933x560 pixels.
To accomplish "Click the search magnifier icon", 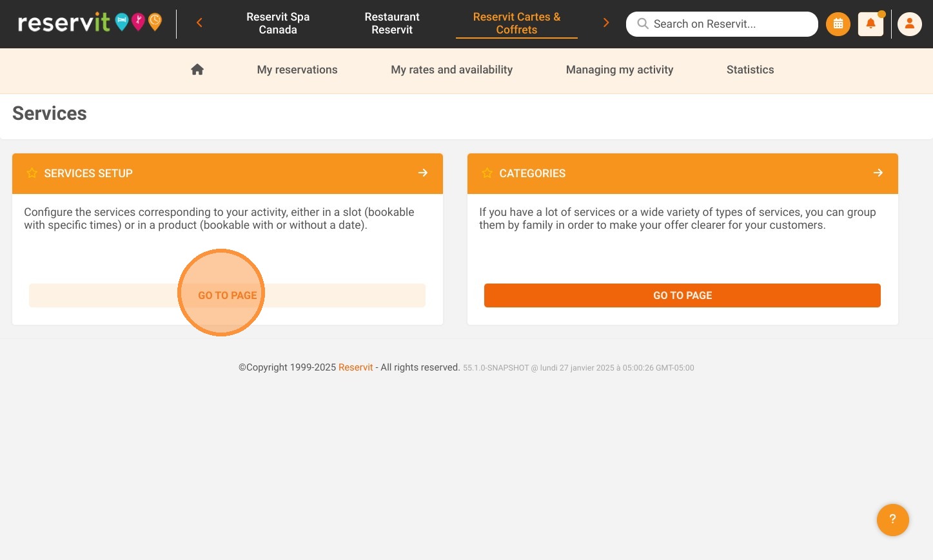I will [643, 24].
